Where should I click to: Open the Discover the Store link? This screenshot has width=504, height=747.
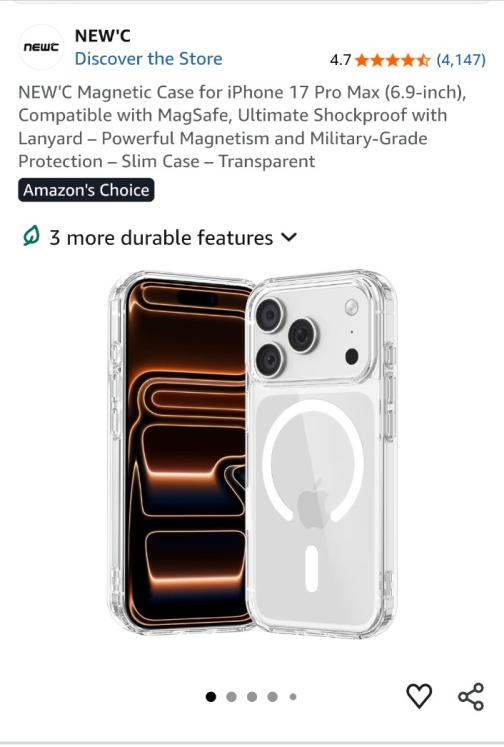tap(149, 59)
